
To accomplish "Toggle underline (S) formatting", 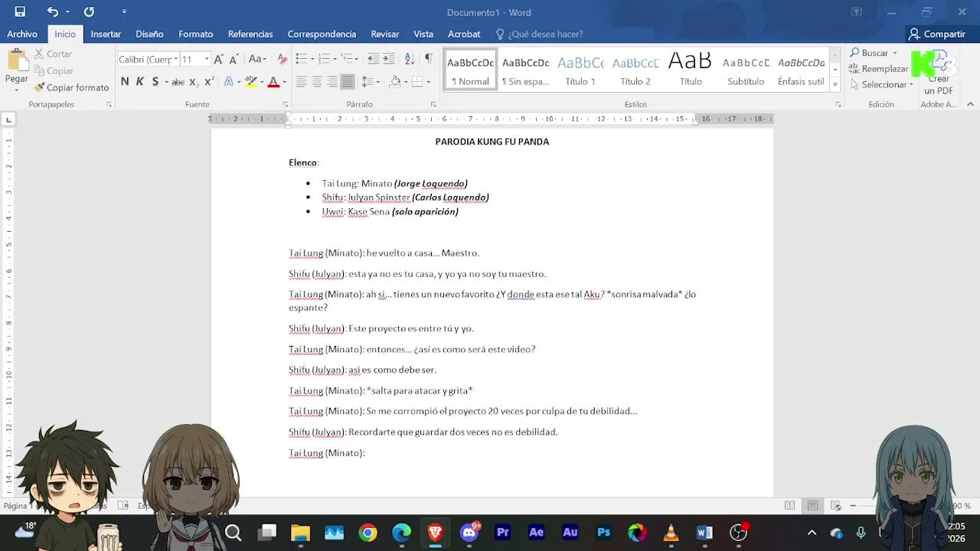I will tap(155, 82).
